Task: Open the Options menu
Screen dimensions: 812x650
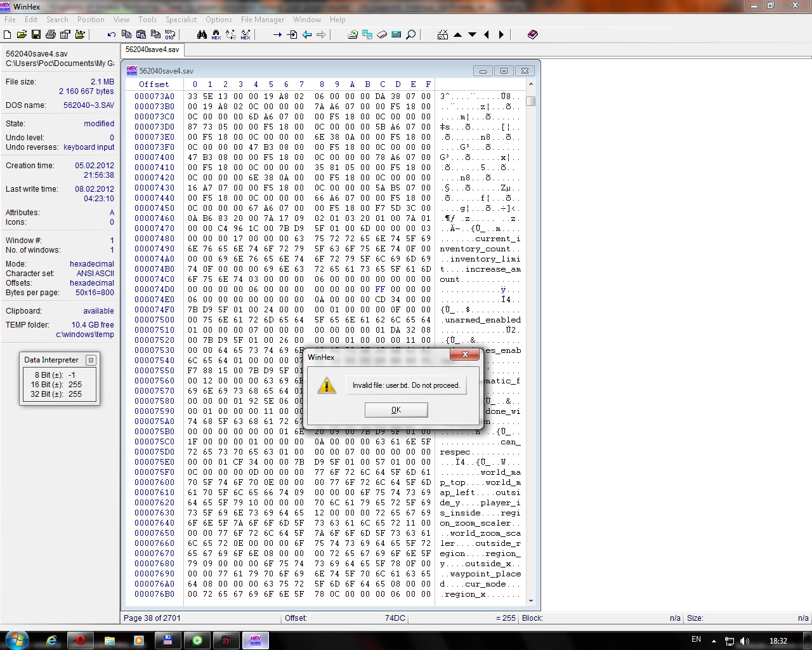Action: 219,20
